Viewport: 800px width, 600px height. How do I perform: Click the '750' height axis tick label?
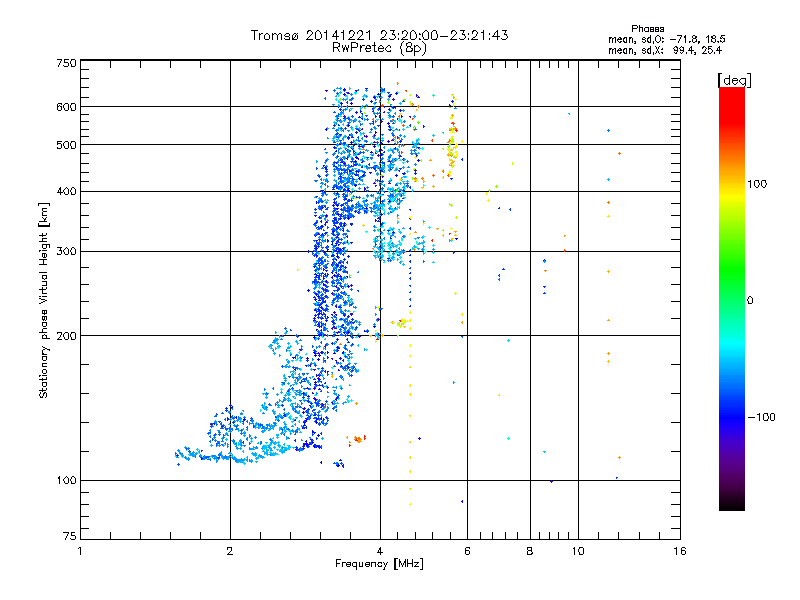[66, 63]
